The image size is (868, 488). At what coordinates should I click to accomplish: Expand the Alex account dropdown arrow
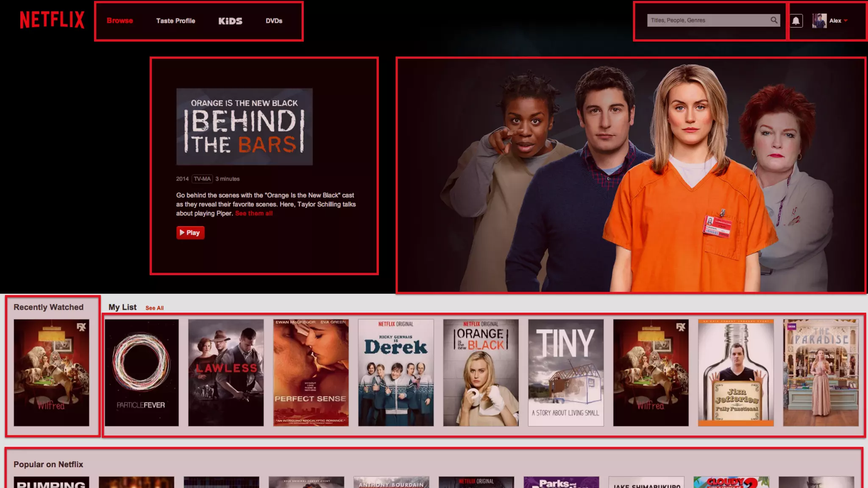coord(846,20)
